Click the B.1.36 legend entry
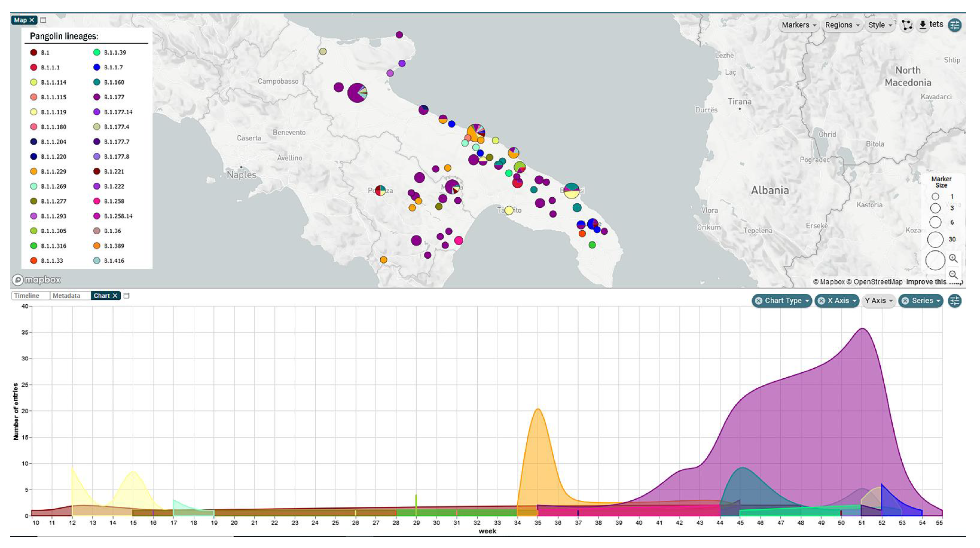Image resolution: width=980 pixels, height=548 pixels. coord(107,231)
